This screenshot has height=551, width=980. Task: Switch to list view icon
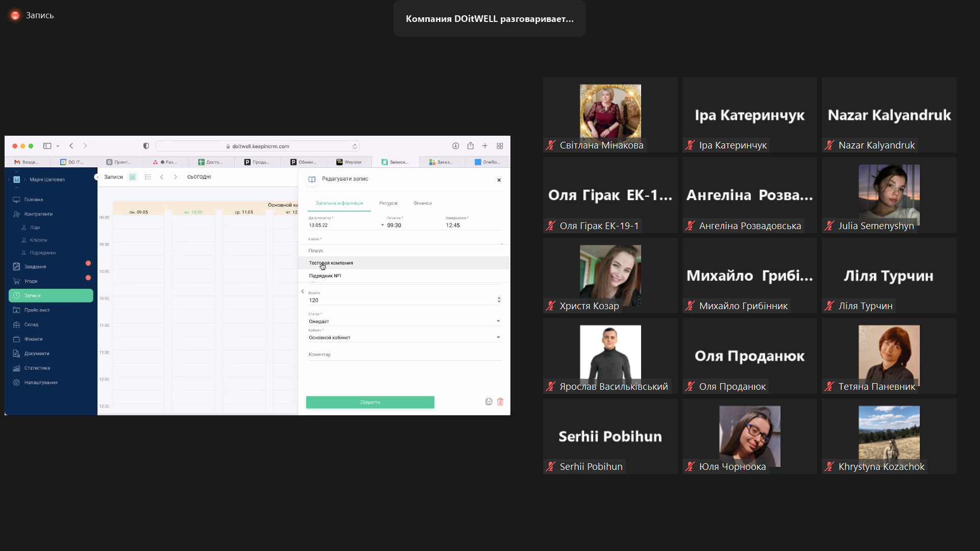pos(148,177)
